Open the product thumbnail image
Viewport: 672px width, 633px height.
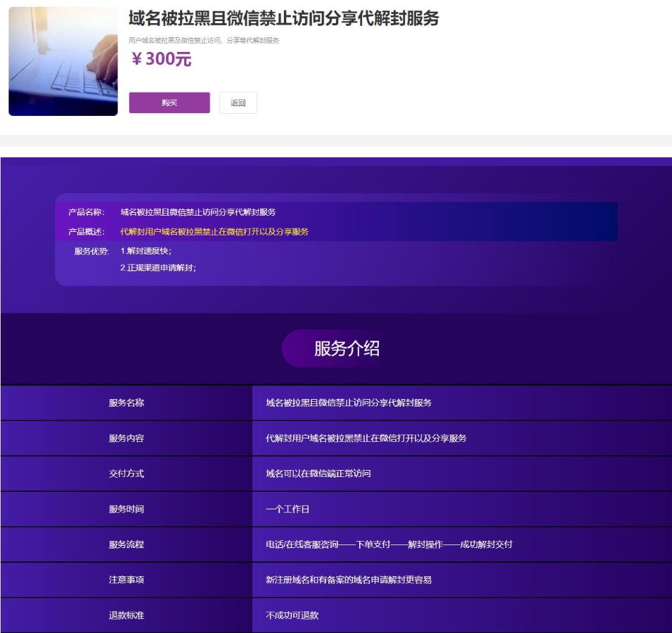63,62
